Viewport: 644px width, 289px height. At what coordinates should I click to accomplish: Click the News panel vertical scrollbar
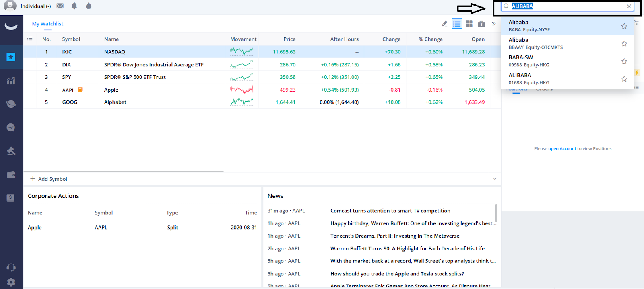point(496,213)
